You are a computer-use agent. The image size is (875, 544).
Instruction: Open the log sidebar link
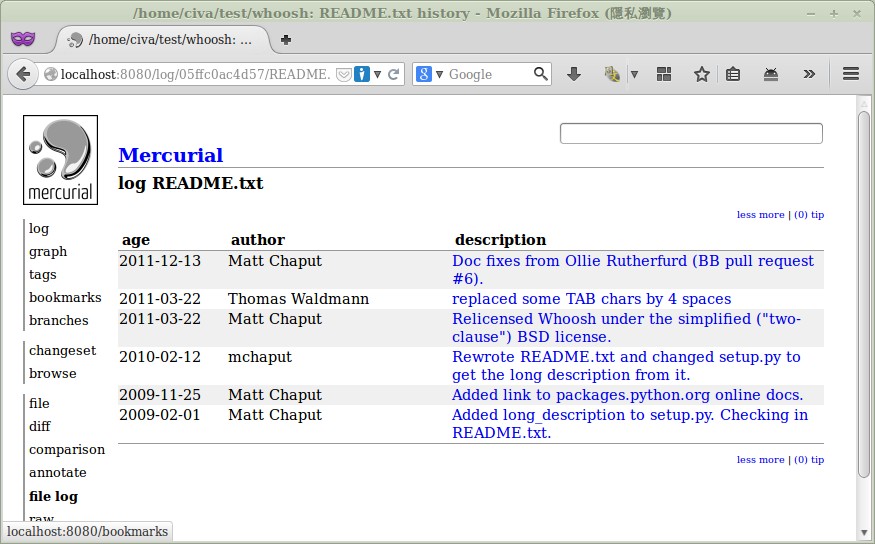39,228
